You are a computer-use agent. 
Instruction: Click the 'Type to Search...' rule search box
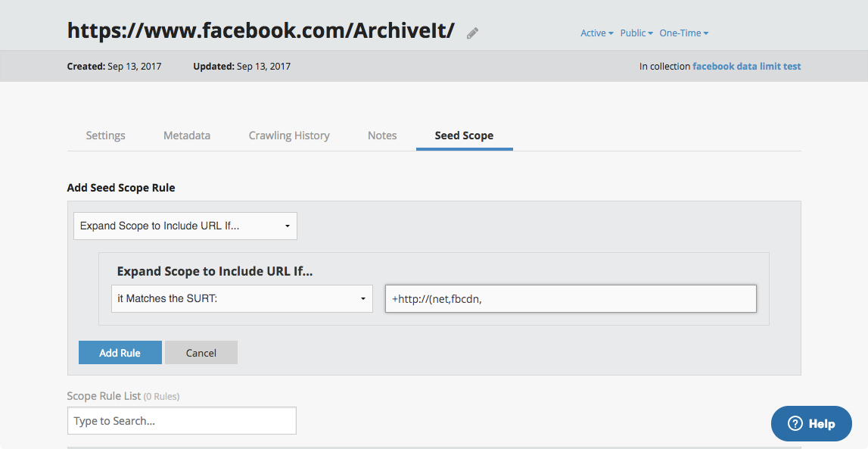point(182,421)
